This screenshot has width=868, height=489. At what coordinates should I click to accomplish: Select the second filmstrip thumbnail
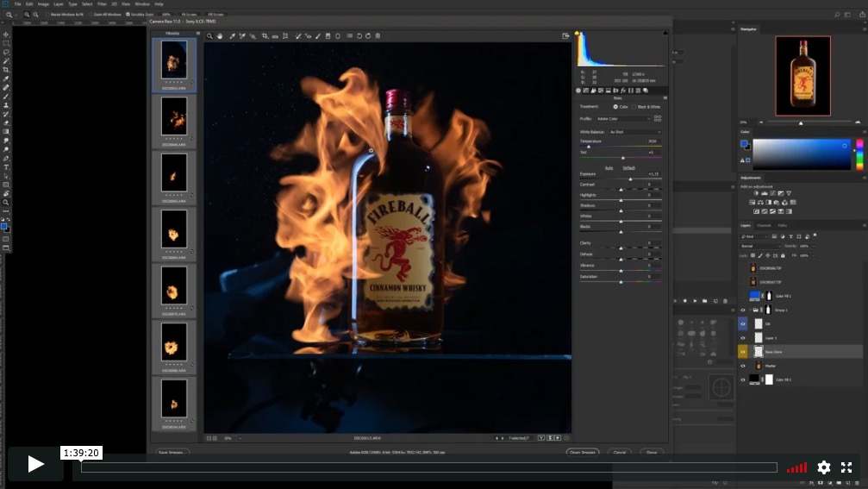[x=174, y=116]
